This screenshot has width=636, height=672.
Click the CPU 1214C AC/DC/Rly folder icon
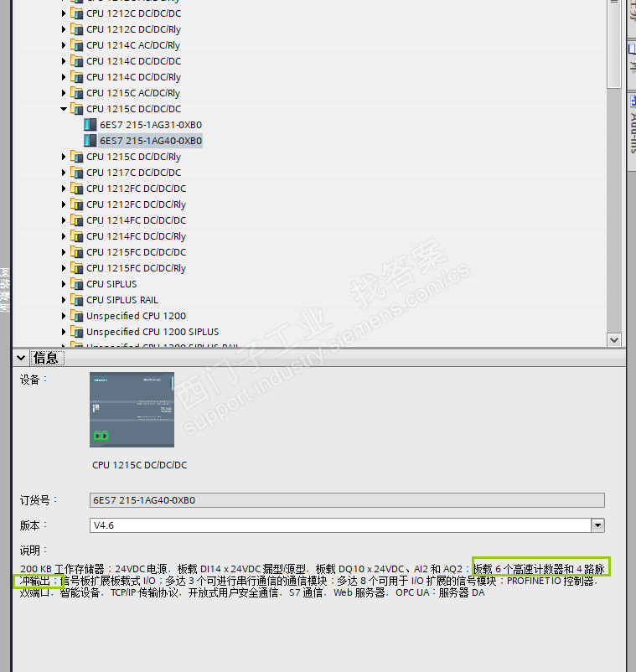[x=77, y=45]
